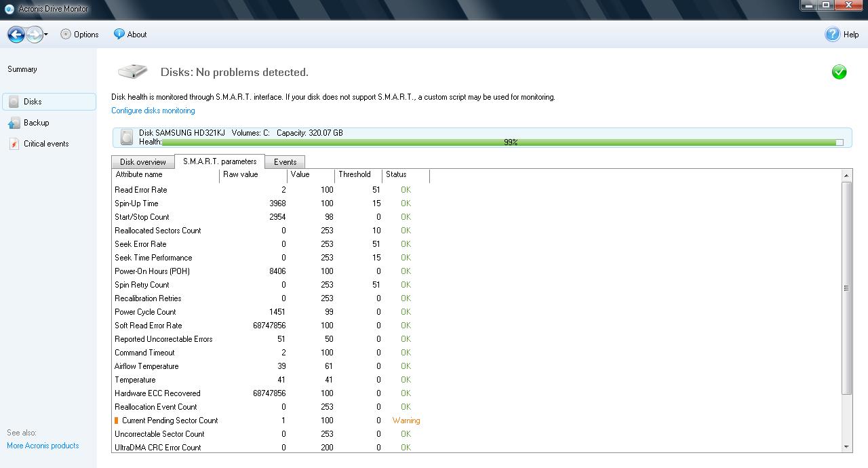Select the S.M.A.R.T. parameters tab
Screen dimensions: 868x468
pos(220,161)
